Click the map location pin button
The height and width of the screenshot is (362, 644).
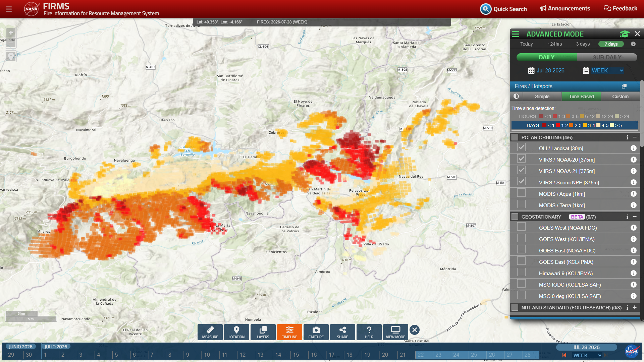11,56
